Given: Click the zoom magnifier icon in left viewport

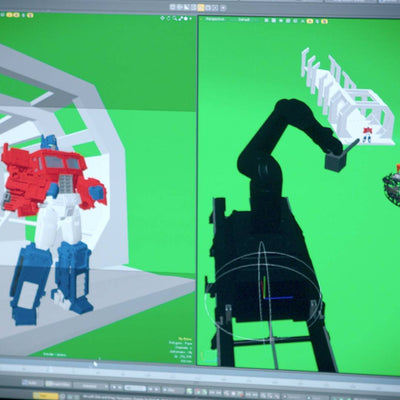Looking at the screenshot, I should pos(174,19).
